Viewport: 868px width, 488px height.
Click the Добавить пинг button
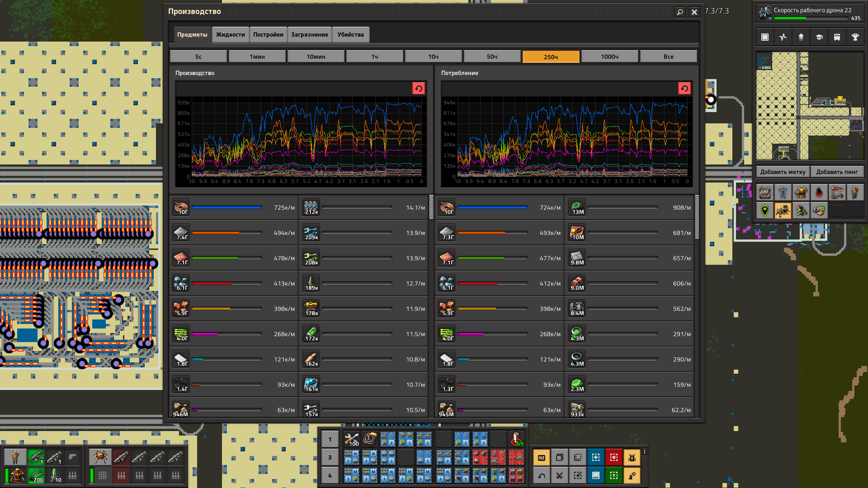point(837,172)
